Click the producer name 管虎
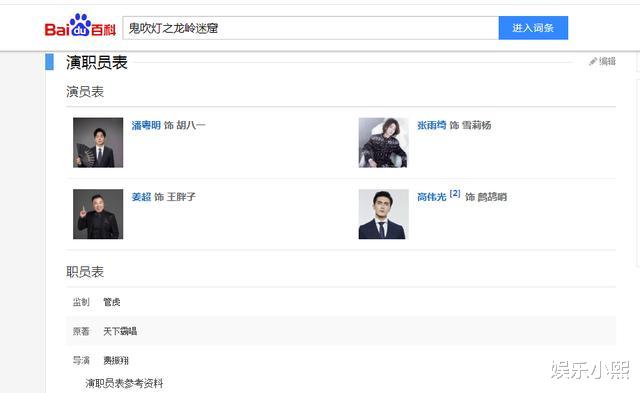Image resolution: width=640 pixels, height=393 pixels. click(111, 302)
